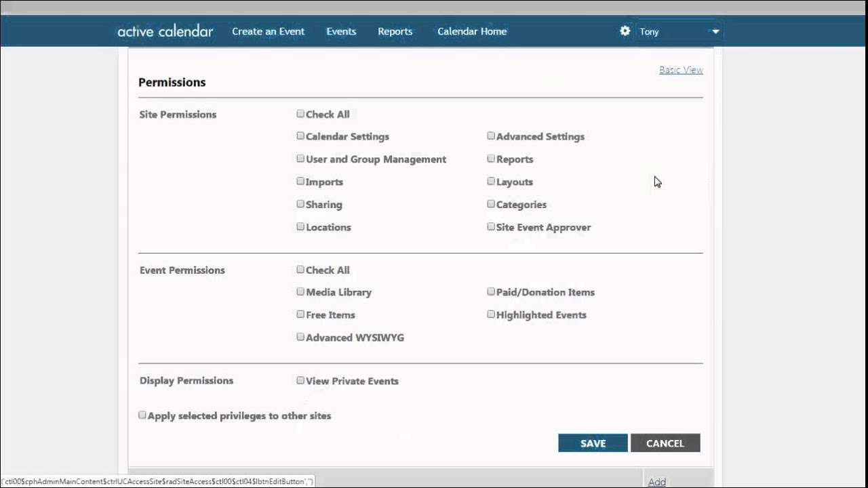Tick View Private Events checkbox

(300, 380)
